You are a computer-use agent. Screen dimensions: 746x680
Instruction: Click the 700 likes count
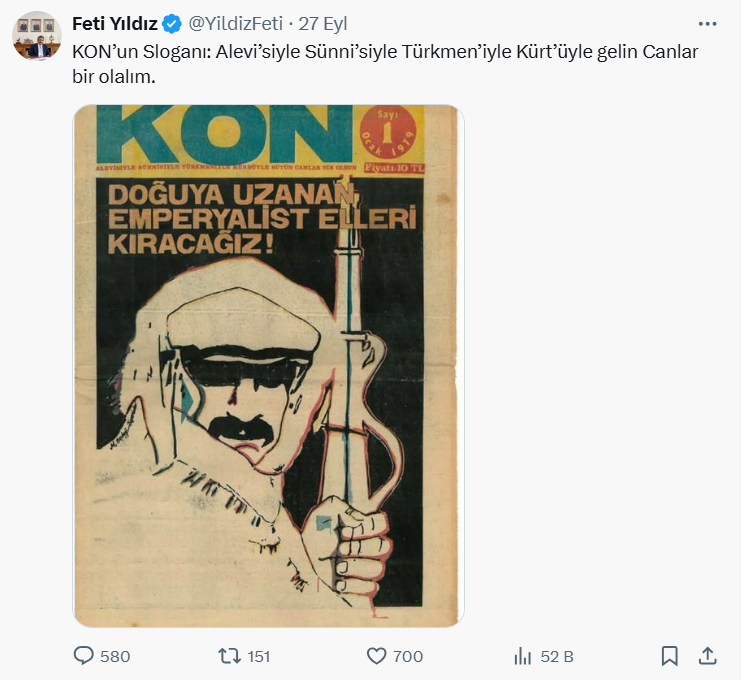coord(408,656)
